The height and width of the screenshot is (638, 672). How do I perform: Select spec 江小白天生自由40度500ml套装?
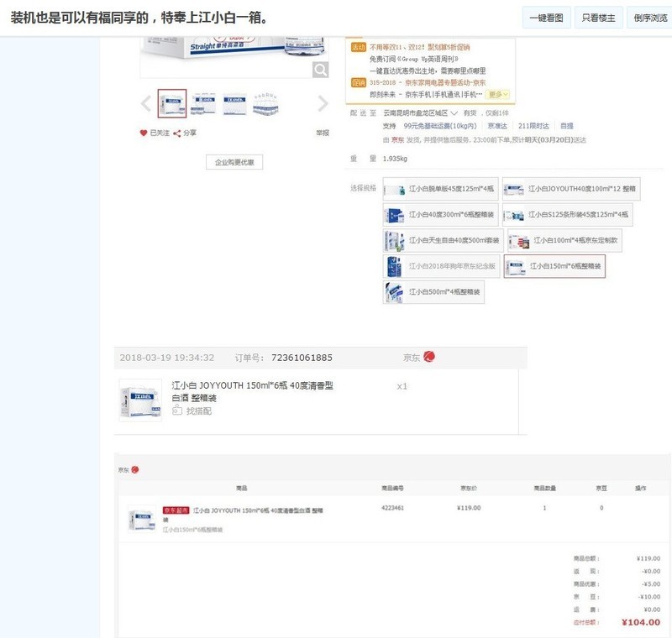444,240
